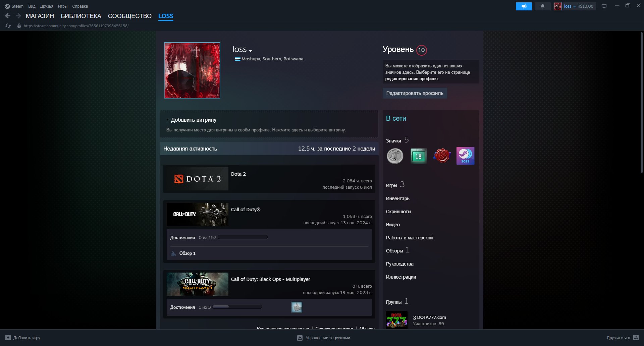Open the Друзья menu
Viewport: 644px width, 346px height.
[47, 6]
